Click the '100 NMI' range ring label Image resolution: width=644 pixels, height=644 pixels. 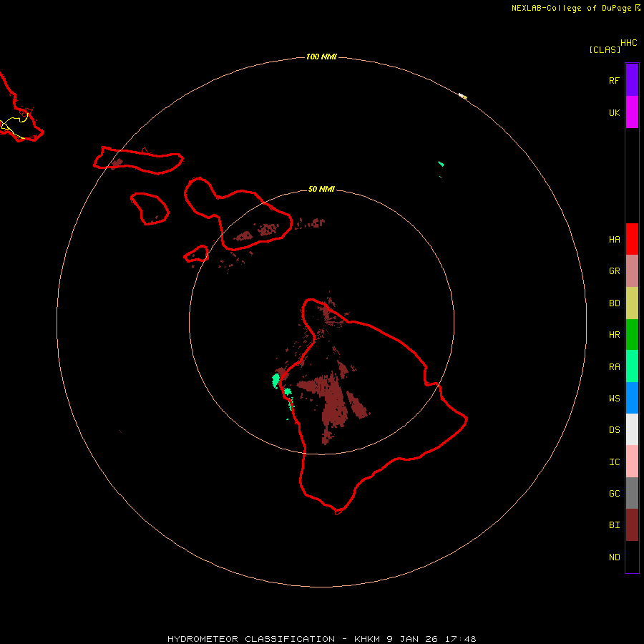pos(321,57)
